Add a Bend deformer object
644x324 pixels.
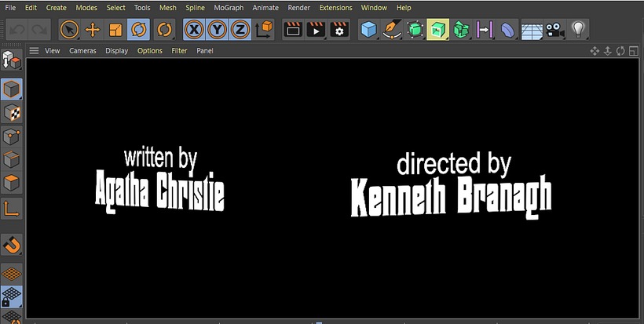[x=507, y=30]
